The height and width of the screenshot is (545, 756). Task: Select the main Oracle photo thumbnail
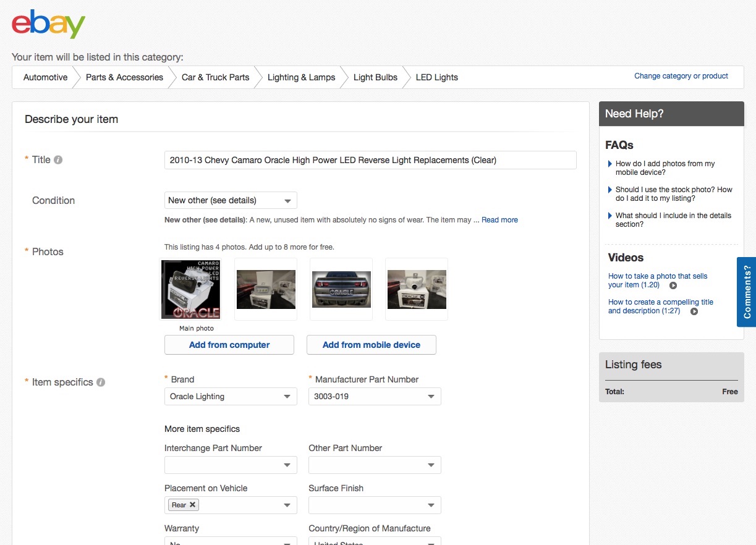pyautogui.click(x=190, y=289)
